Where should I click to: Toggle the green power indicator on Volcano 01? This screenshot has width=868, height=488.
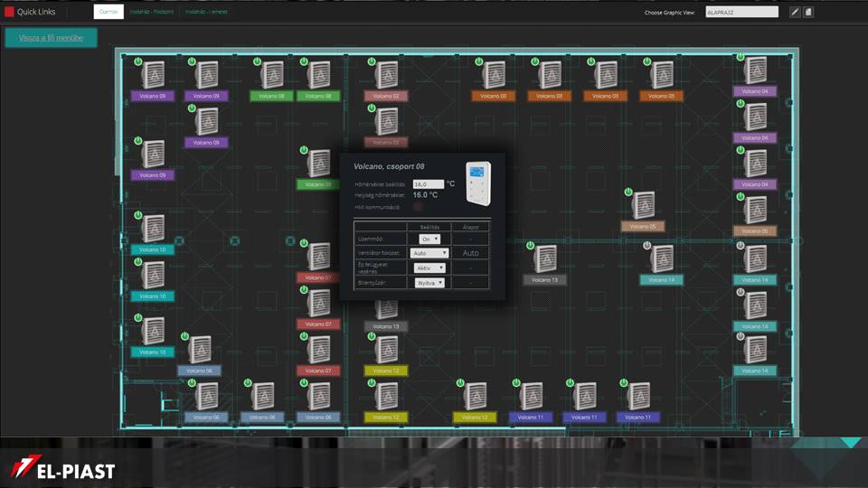(304, 153)
